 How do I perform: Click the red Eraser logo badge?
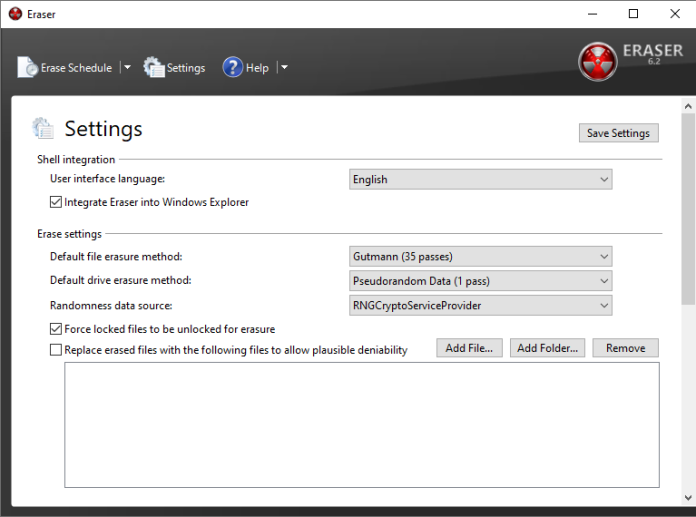[597, 62]
